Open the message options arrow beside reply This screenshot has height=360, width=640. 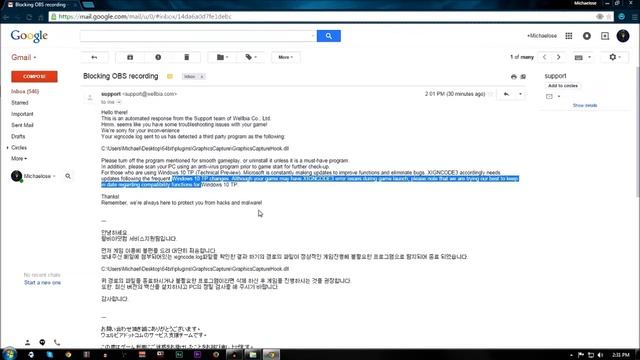(520, 94)
